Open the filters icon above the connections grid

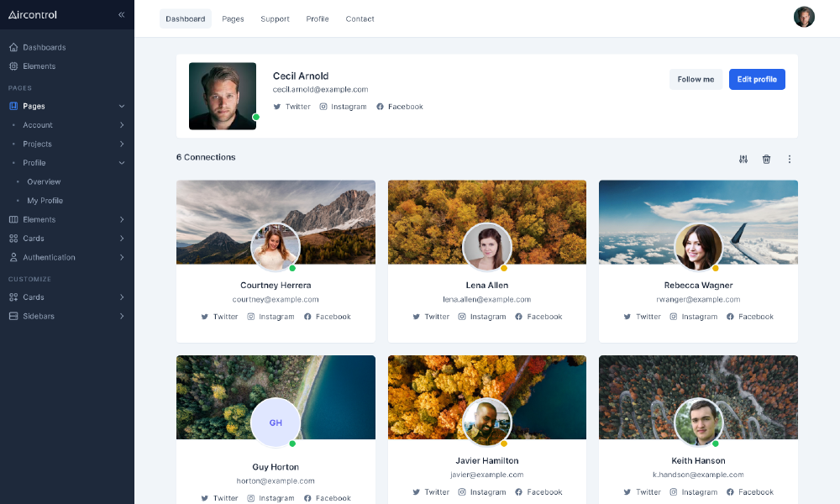click(x=743, y=159)
